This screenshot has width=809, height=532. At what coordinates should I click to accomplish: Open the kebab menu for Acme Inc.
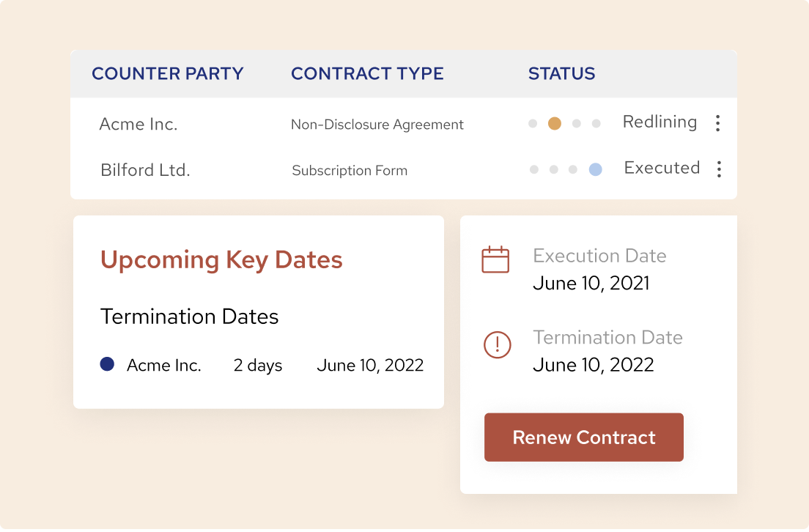[718, 123]
